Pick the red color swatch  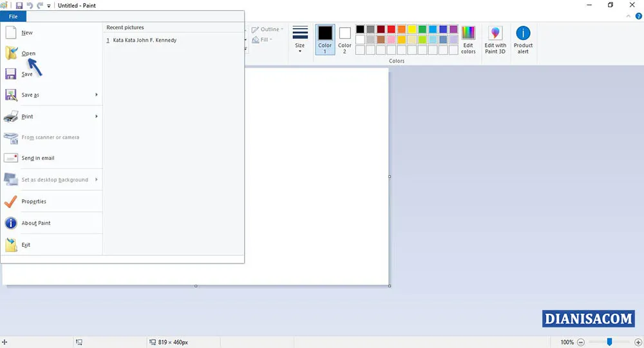point(391,29)
